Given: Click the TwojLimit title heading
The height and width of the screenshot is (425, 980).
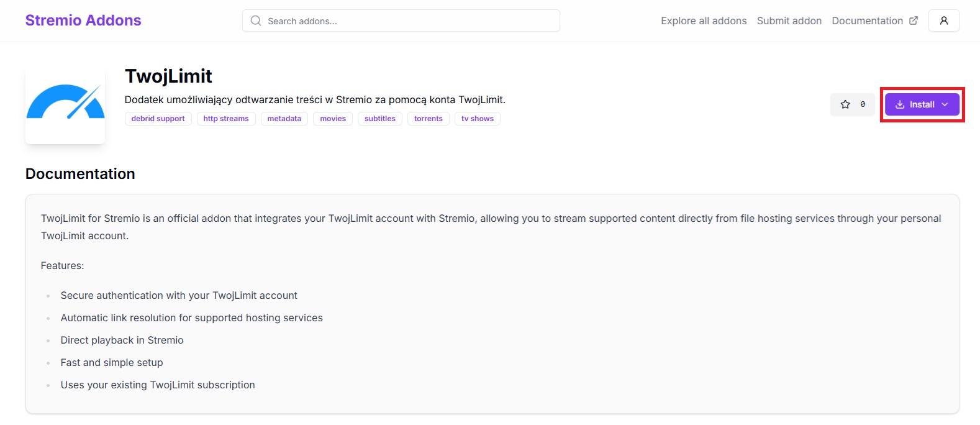Looking at the screenshot, I should [x=168, y=76].
